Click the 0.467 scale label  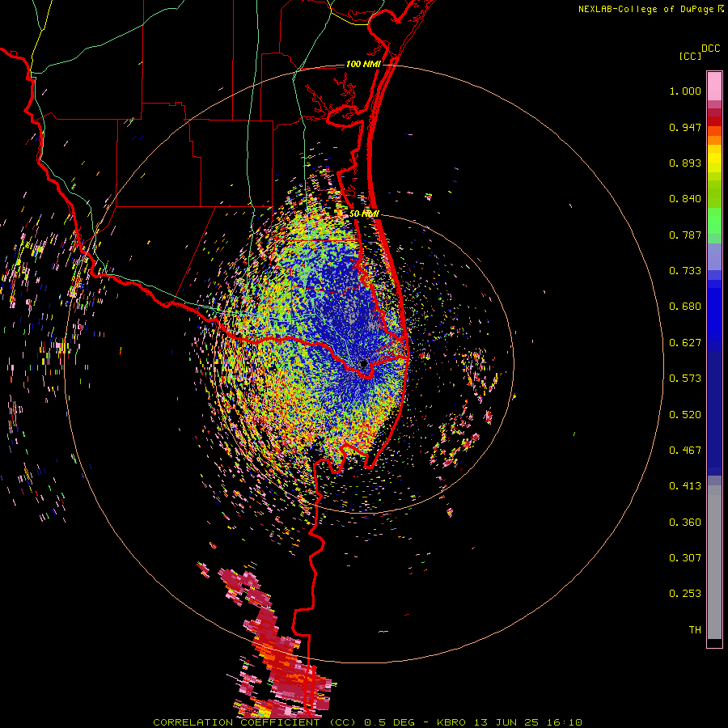tap(685, 451)
